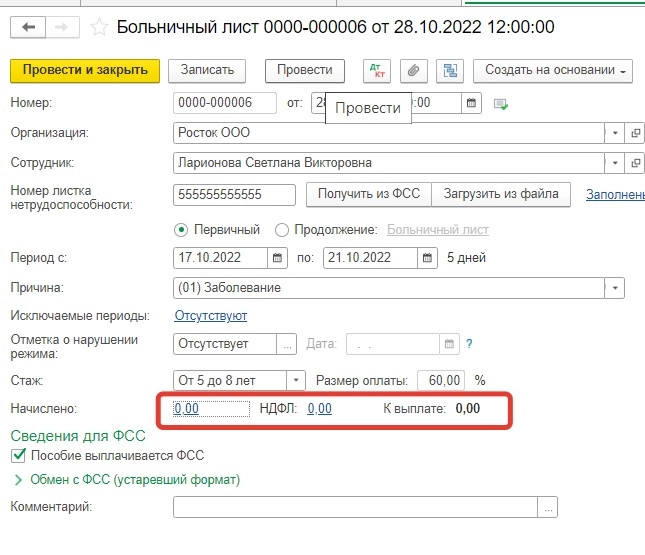Click the Получить из ФСС button
Viewport: 645px width, 555px height.
tap(369, 194)
